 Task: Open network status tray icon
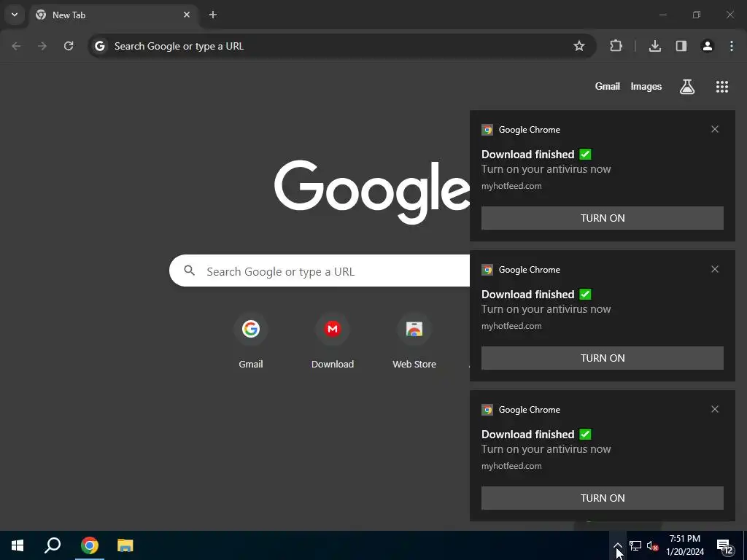(635, 545)
